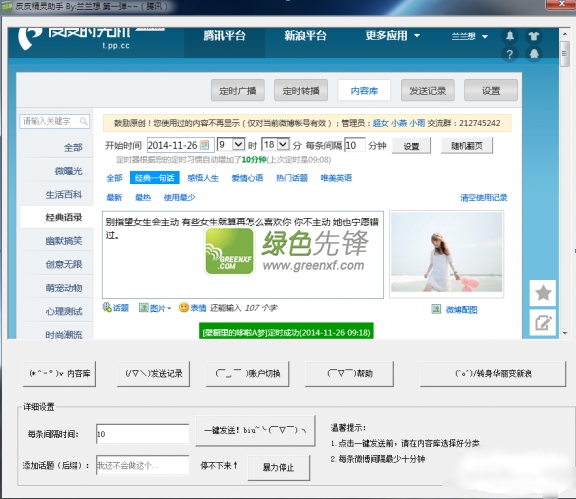Screen dimensions: 576x499
Task: Select the 唯美英语 subcategory
Action: tap(336, 178)
